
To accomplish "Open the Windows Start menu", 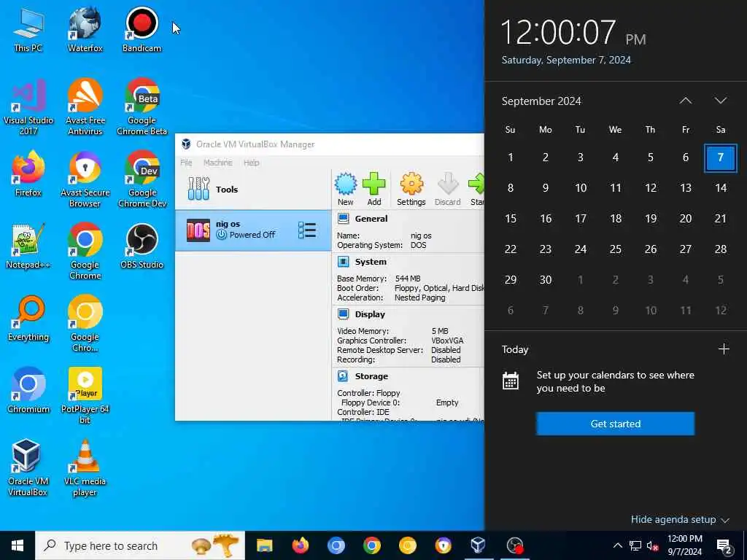I will 18,545.
